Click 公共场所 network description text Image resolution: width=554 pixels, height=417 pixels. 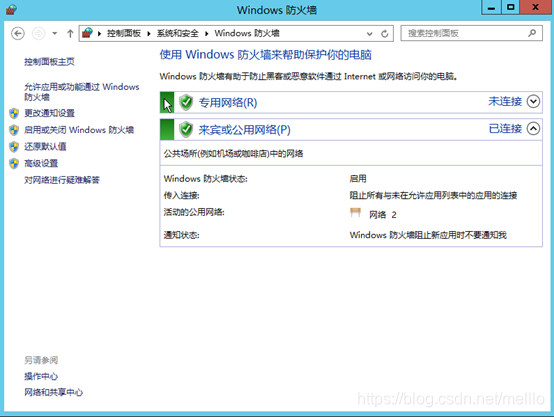[x=233, y=154]
